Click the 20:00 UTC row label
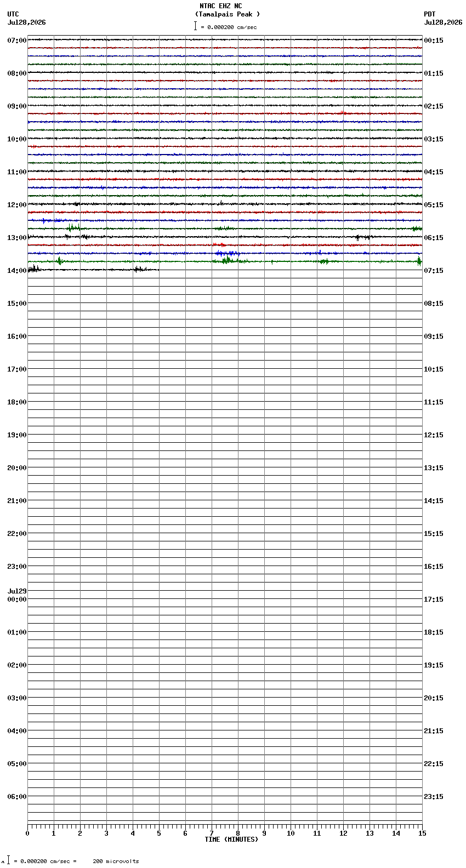Screen dimensions: 466x868 tap(17, 468)
